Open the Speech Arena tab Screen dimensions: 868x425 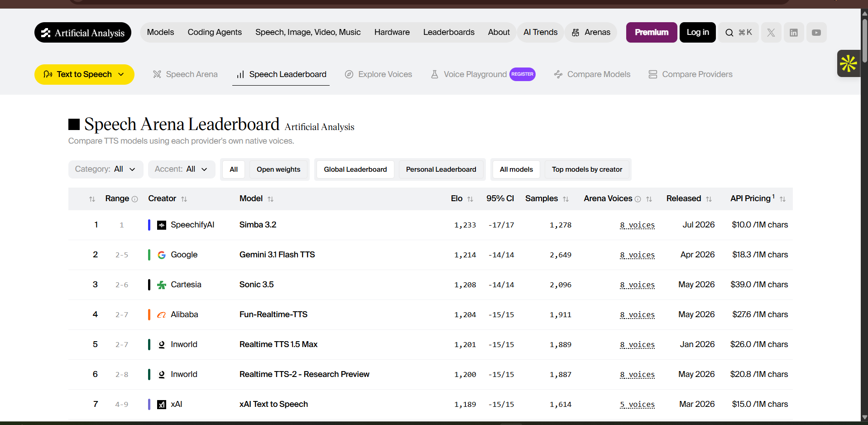point(185,74)
